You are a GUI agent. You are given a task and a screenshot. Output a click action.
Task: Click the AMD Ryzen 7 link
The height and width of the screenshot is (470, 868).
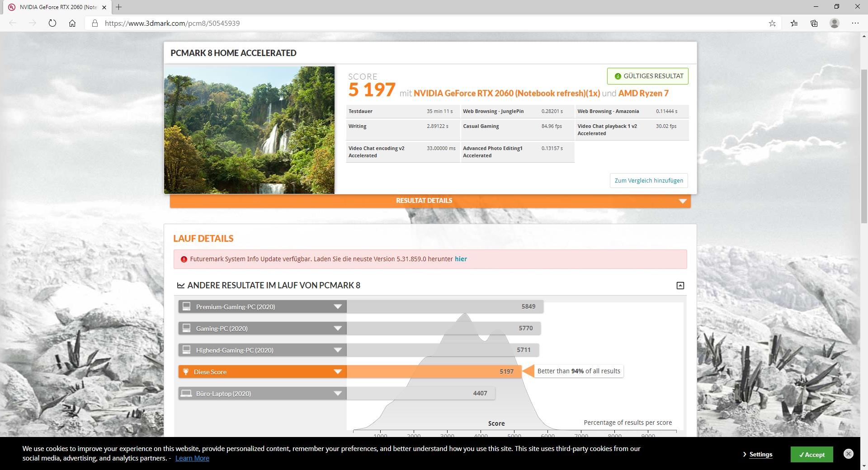click(643, 93)
